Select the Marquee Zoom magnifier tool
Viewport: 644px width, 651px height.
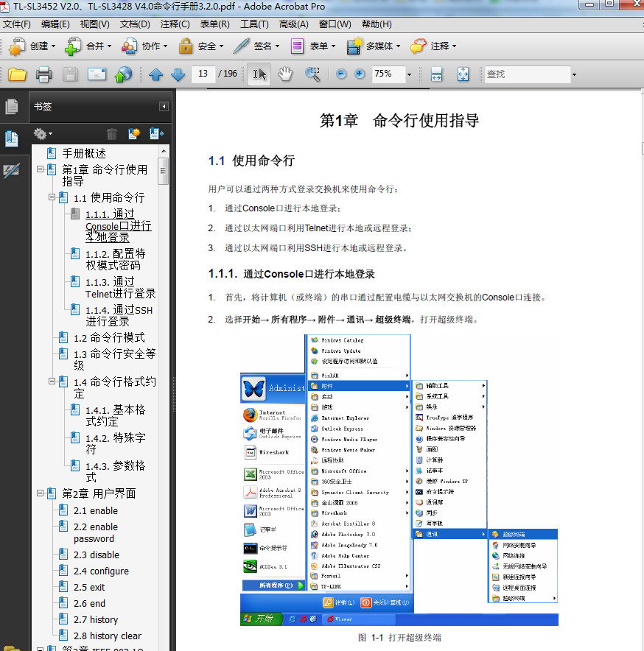coord(312,74)
